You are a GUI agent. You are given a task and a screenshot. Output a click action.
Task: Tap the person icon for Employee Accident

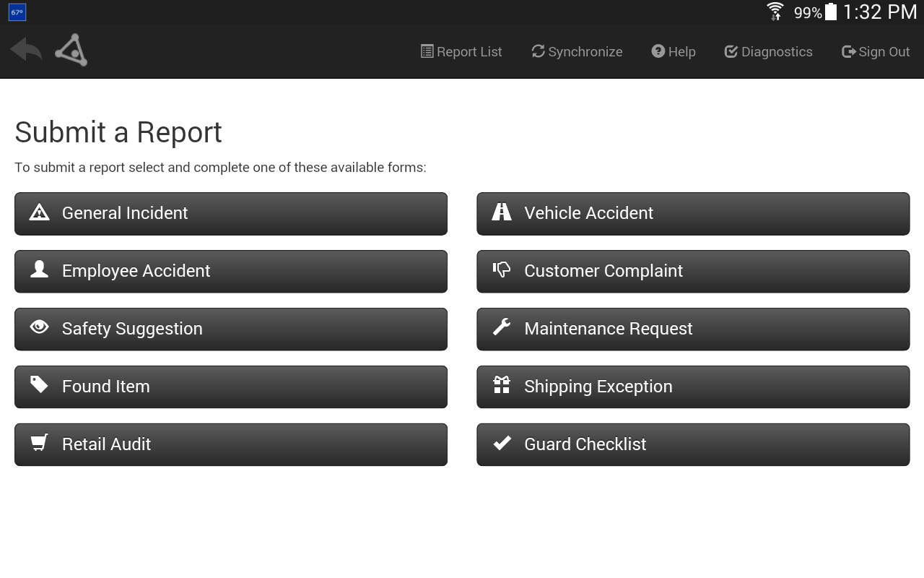[x=40, y=269]
